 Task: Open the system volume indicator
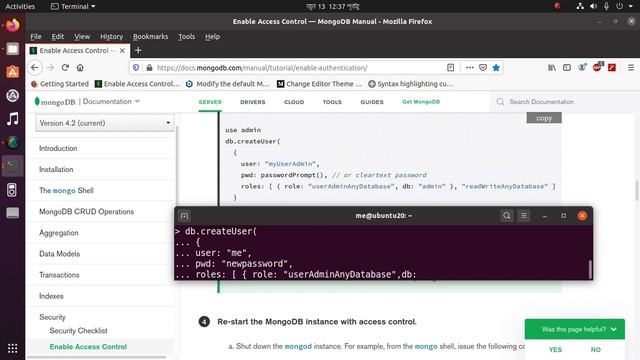[593, 6]
